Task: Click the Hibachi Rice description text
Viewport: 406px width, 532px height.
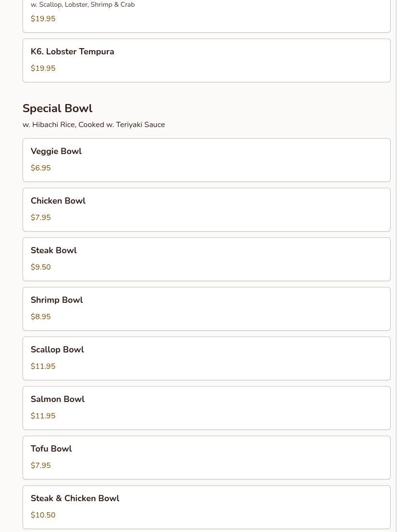Action: tap(94, 125)
